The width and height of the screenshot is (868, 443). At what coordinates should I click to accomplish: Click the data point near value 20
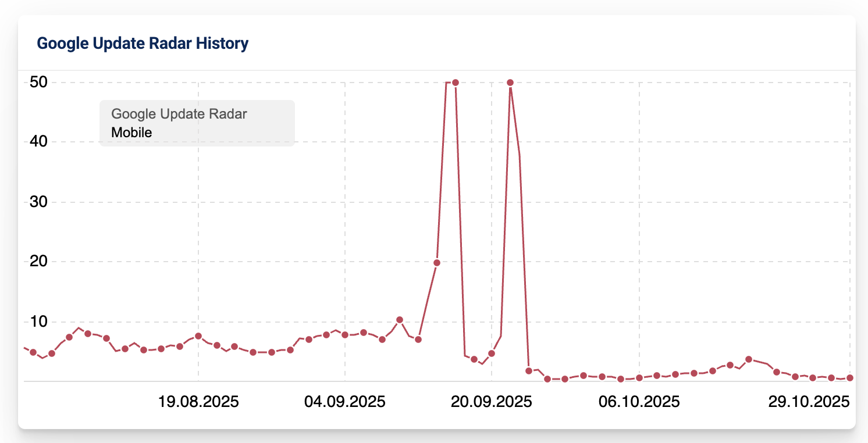point(437,263)
